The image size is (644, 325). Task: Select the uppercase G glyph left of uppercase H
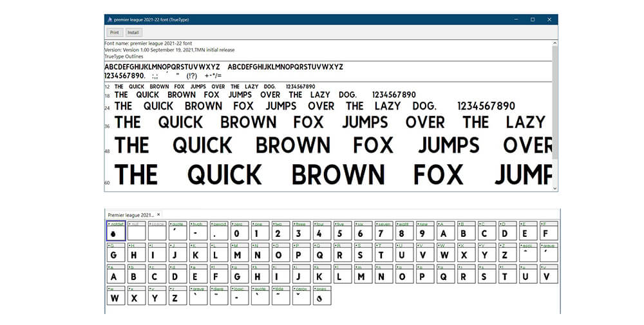[x=116, y=252]
